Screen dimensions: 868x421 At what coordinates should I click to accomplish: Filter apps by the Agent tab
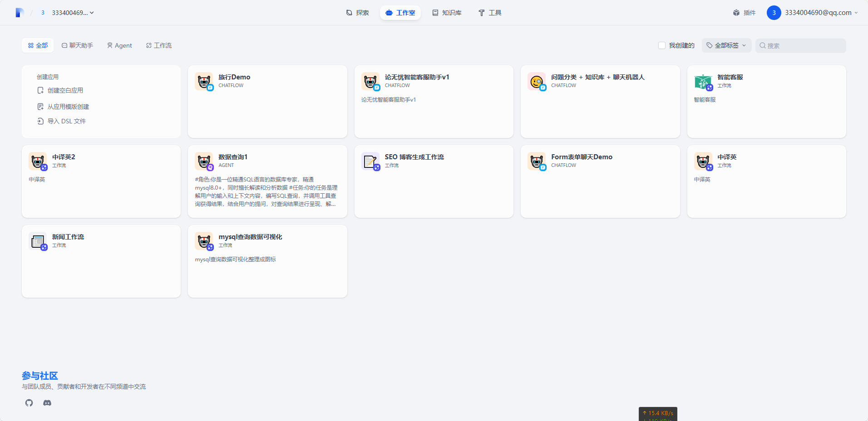tap(119, 45)
